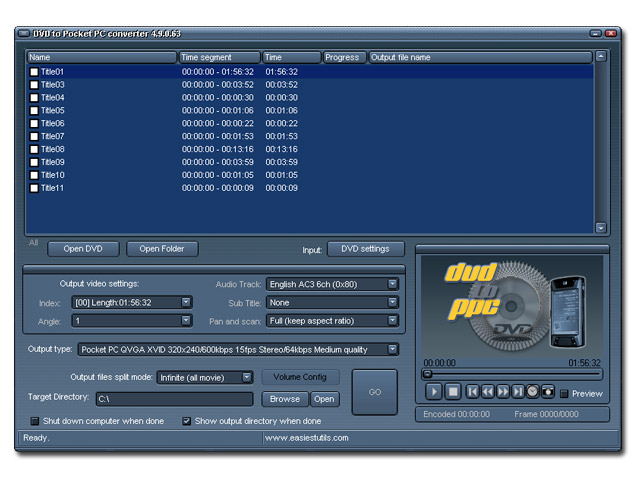Select the Title11 checkbox
The width and height of the screenshot is (640, 480).
(34, 189)
